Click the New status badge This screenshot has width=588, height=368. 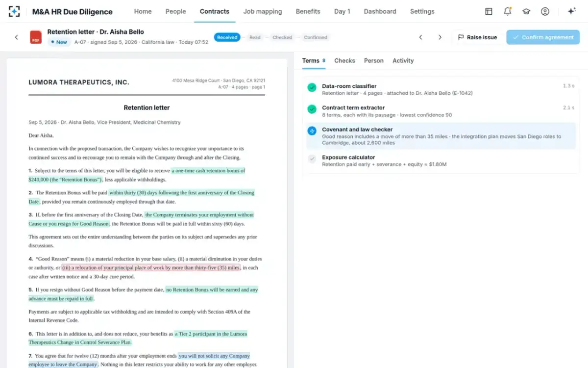click(x=58, y=42)
